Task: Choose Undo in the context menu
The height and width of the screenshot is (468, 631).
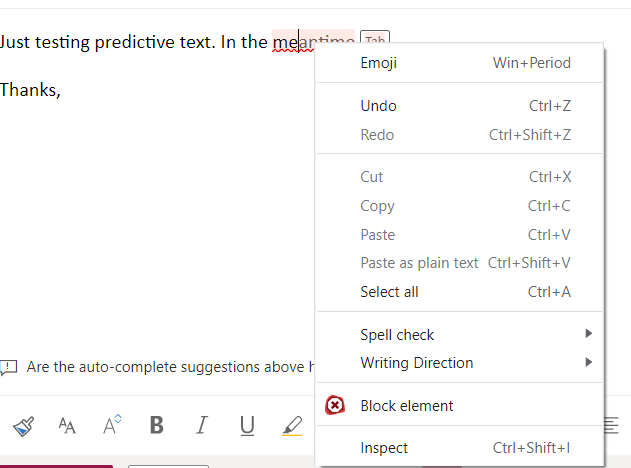Action: coord(379,106)
